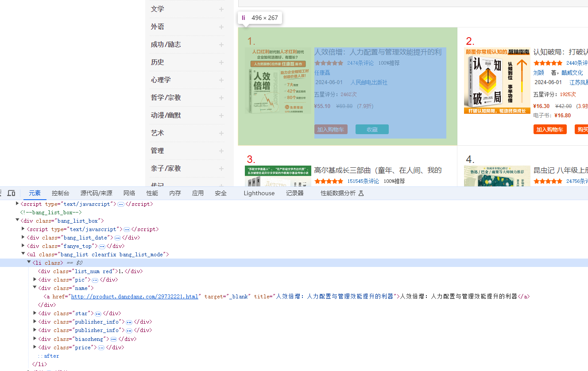Click the ellipsis button in bang_list_date div
This screenshot has height=371, width=588.
[117, 238]
